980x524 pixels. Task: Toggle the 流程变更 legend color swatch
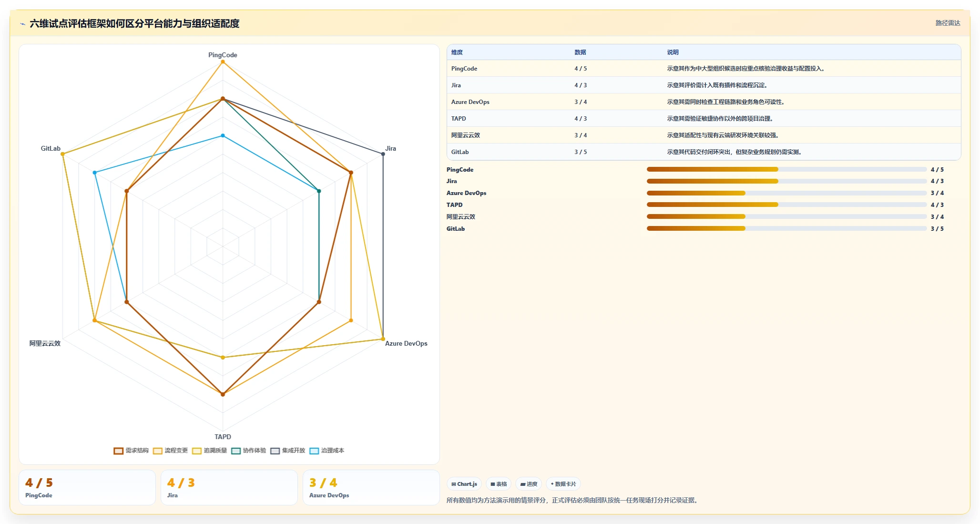pos(158,451)
